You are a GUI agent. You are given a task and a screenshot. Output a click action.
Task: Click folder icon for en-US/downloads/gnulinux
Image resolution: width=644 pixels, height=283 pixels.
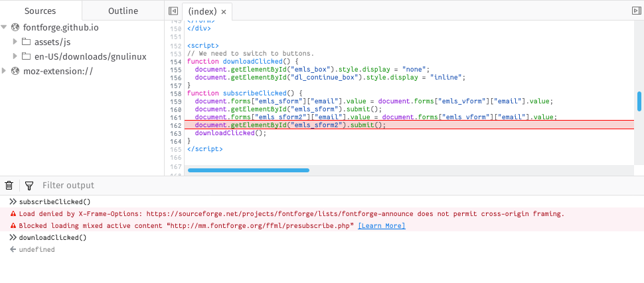tap(27, 56)
